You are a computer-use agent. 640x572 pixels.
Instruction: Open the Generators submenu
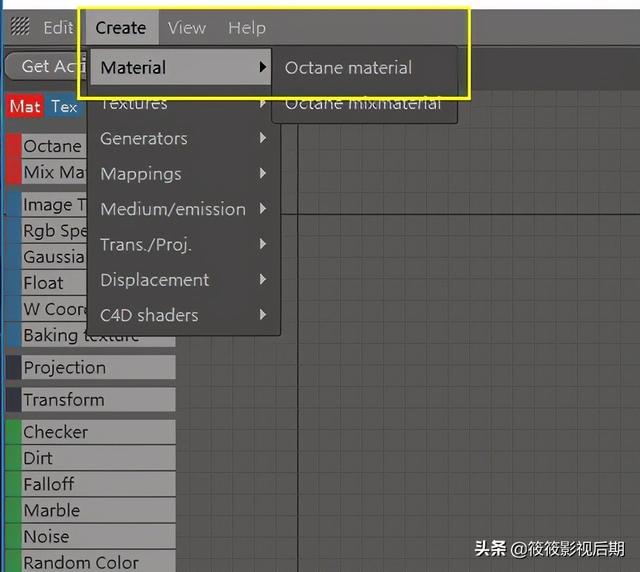click(184, 138)
